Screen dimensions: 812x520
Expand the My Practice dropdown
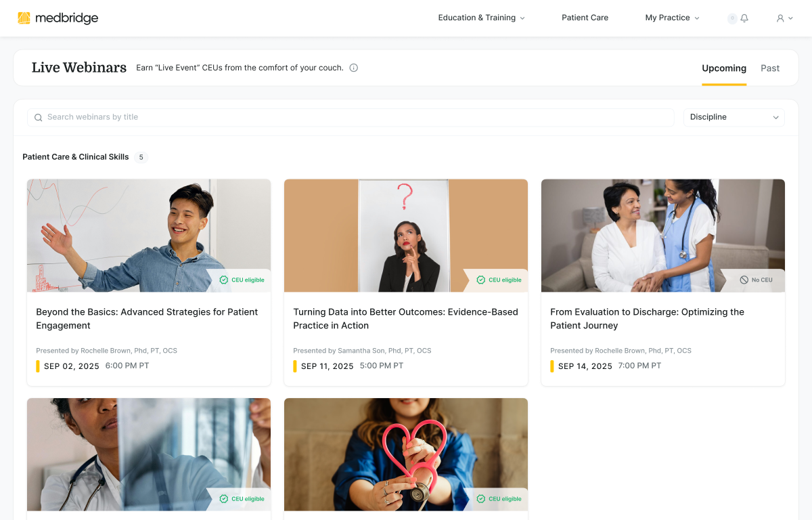[672, 18]
